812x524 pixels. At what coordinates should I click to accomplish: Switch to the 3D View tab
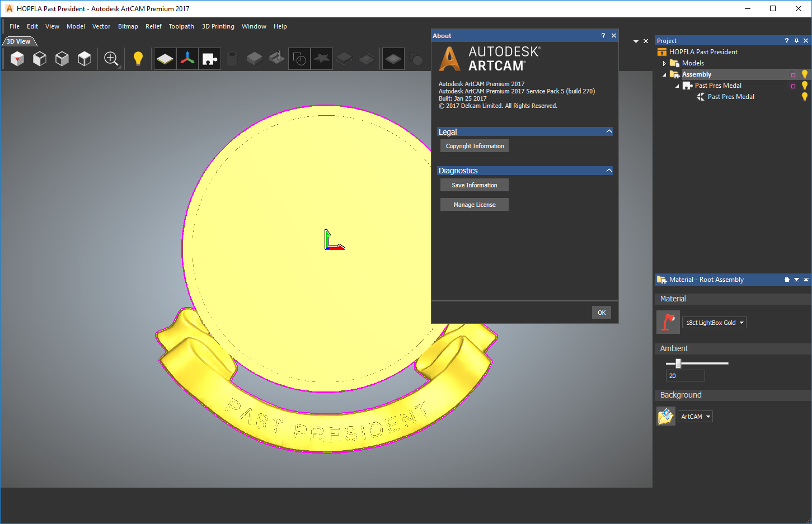tap(17, 41)
